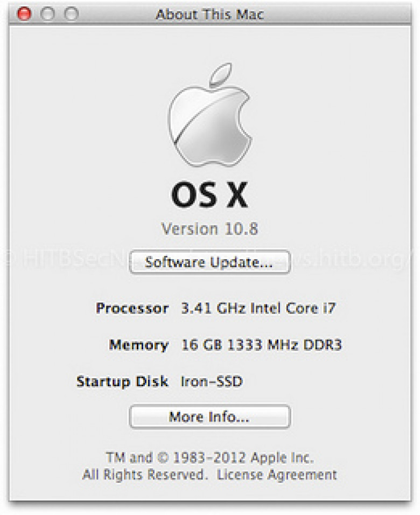Screen dimensions: 420x515
Task: Select the 16 GB 1333 MHz DDR3 text
Action: tap(261, 345)
